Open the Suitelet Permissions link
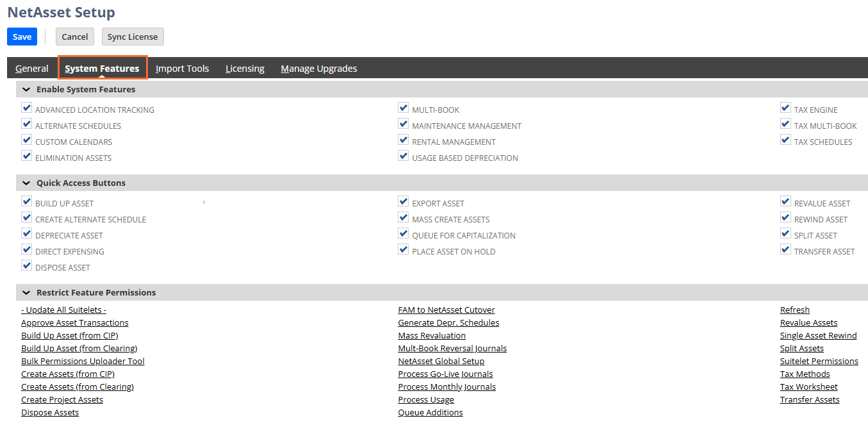The image size is (868, 425). (819, 361)
